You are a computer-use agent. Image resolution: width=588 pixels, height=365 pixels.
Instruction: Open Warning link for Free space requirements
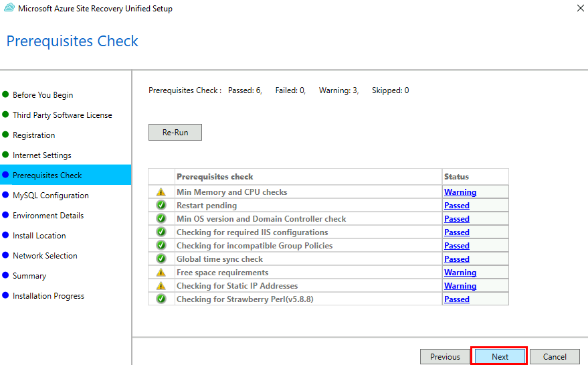460,273
